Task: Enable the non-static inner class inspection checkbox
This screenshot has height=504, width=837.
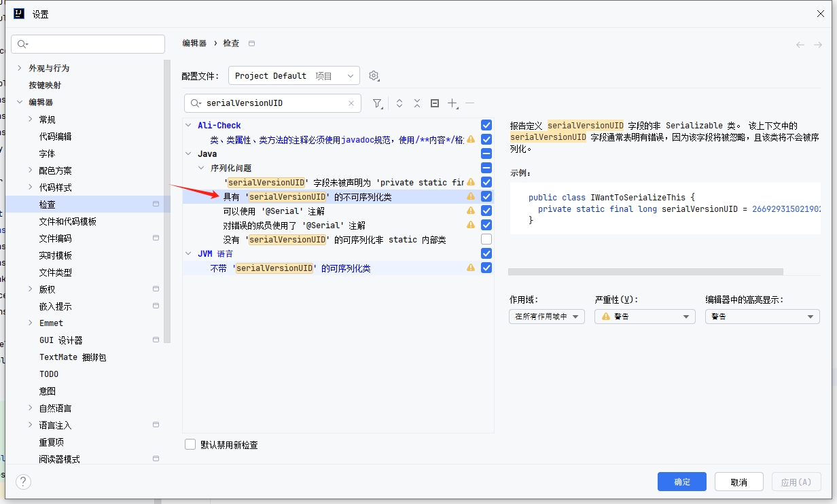Action: pos(486,239)
